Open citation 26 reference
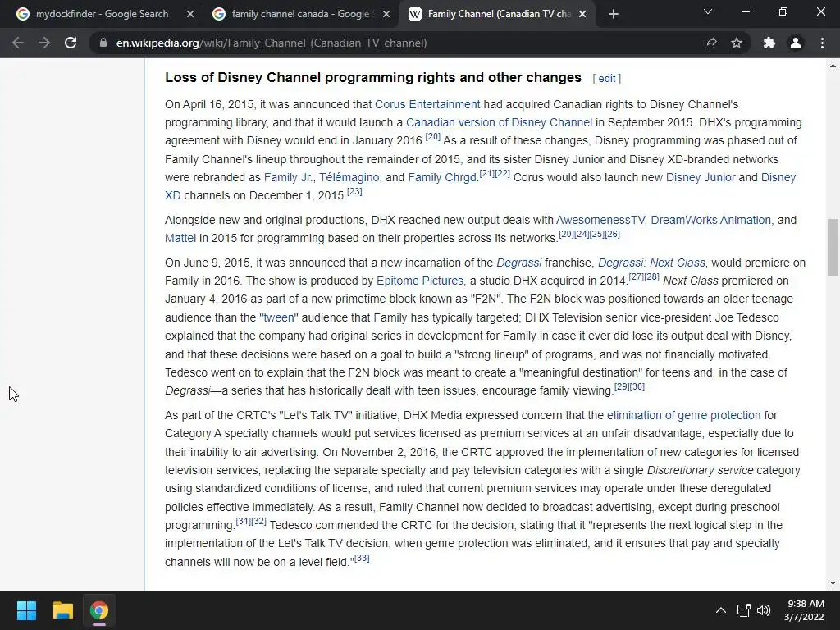 612,234
